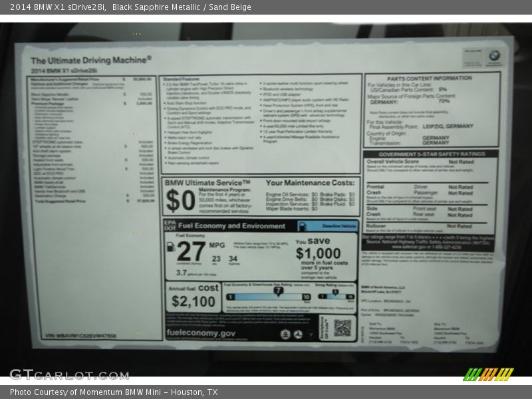Image resolution: width=532 pixels, height=399 pixels.
Task: Click the $2,100 annual fuel cost box
Action: pos(194,301)
